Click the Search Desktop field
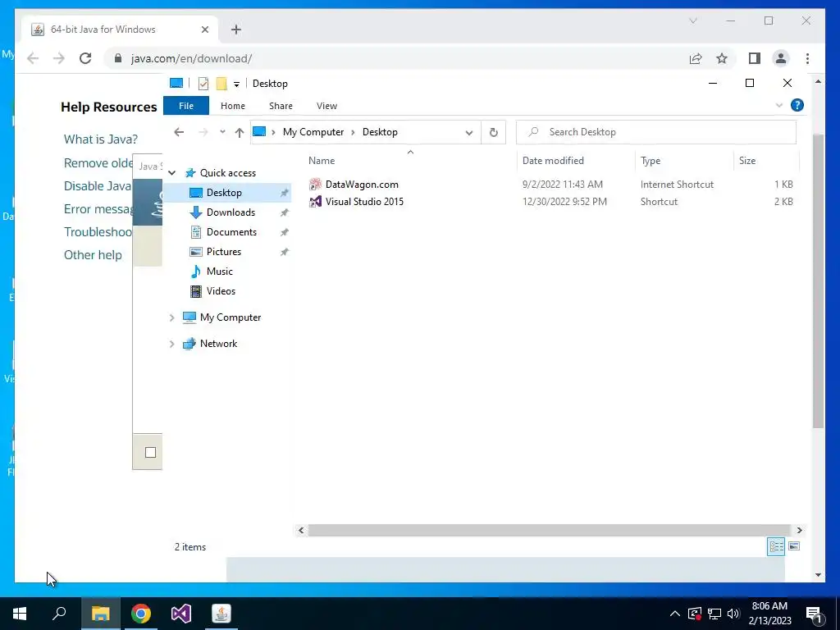 tap(656, 132)
